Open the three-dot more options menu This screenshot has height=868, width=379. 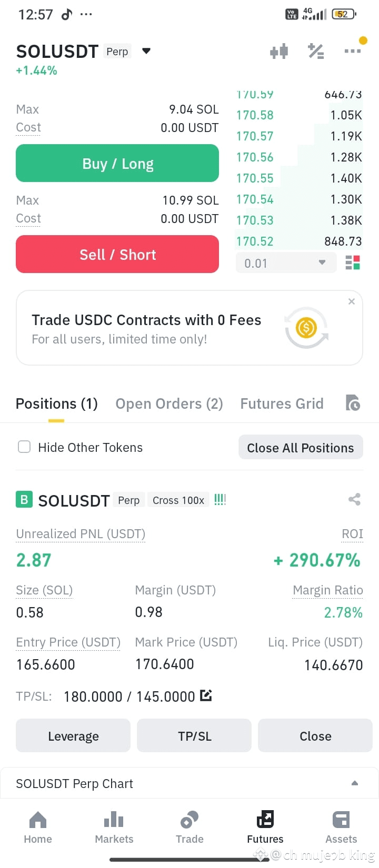coord(352,51)
